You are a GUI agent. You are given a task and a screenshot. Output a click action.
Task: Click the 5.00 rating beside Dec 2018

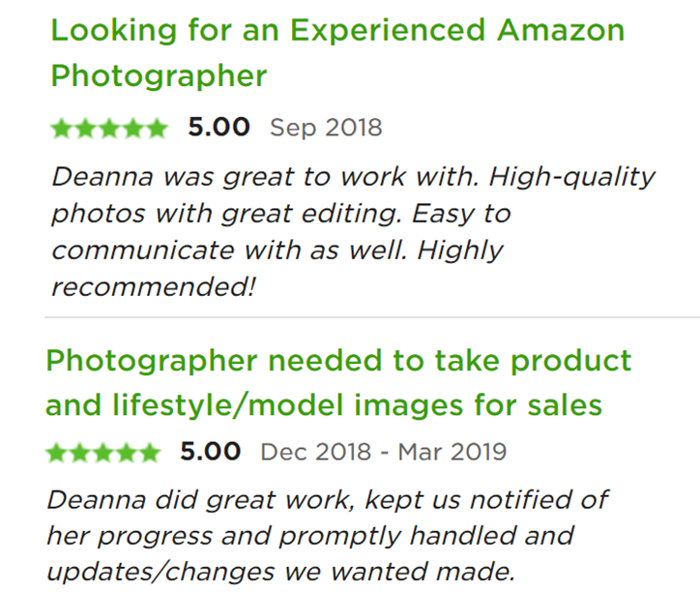click(210, 451)
